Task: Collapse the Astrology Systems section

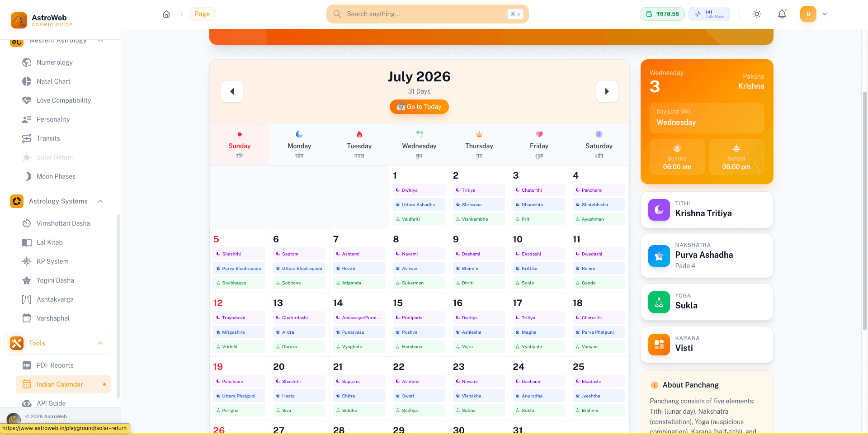Action: click(x=100, y=201)
